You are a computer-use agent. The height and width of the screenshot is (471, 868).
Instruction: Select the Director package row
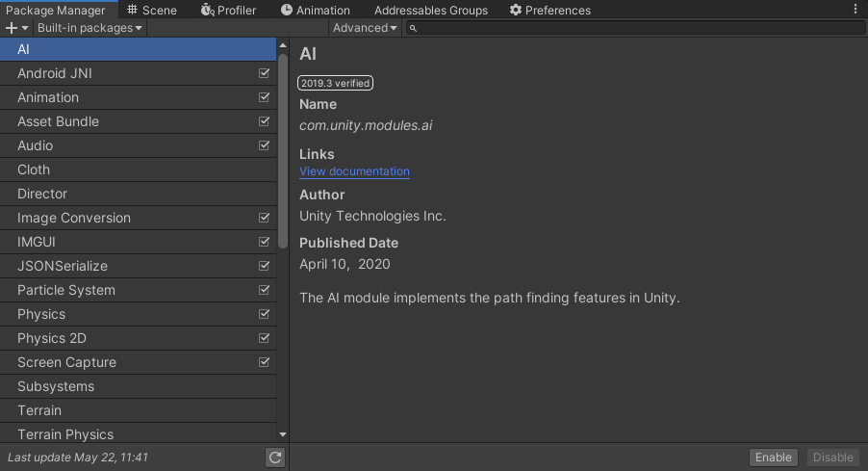138,194
